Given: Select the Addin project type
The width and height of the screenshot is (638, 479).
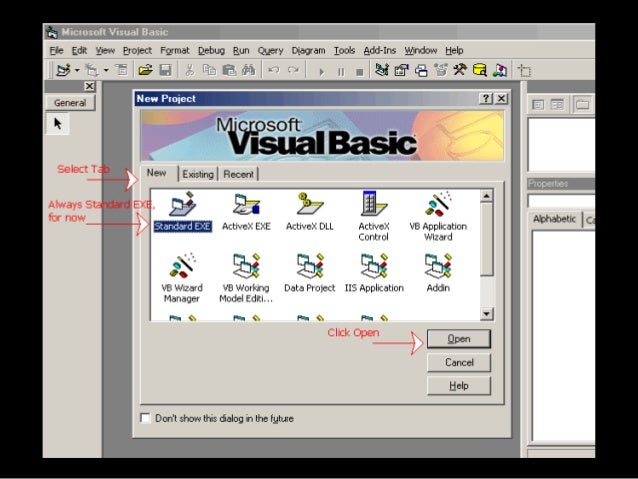Looking at the screenshot, I should click(x=438, y=273).
